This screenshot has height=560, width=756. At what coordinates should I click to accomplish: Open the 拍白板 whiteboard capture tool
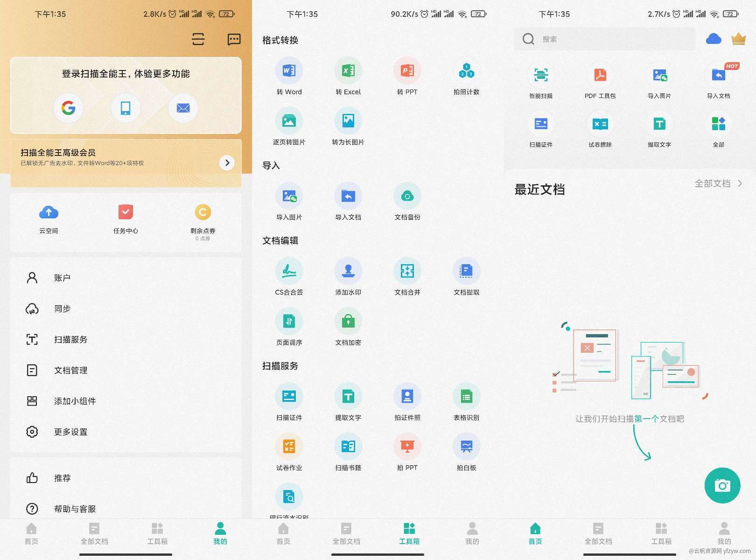tap(466, 452)
